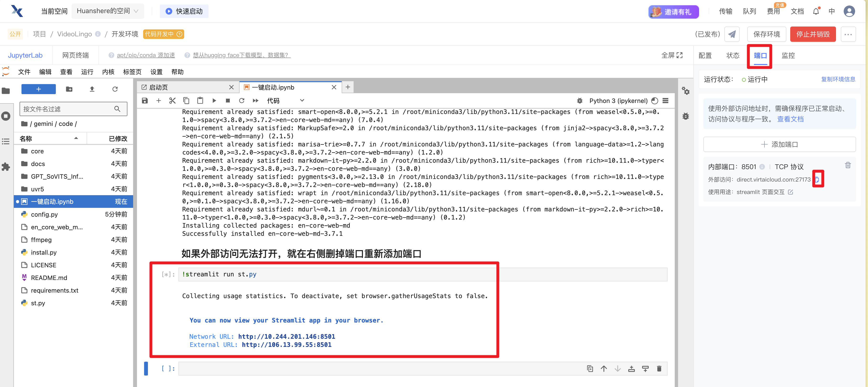
Task: Open the File menu
Action: point(24,71)
